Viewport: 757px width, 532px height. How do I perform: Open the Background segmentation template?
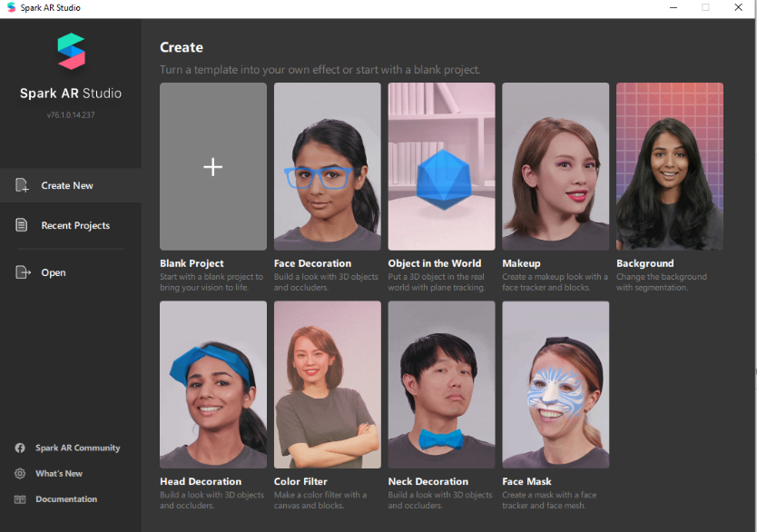670,167
